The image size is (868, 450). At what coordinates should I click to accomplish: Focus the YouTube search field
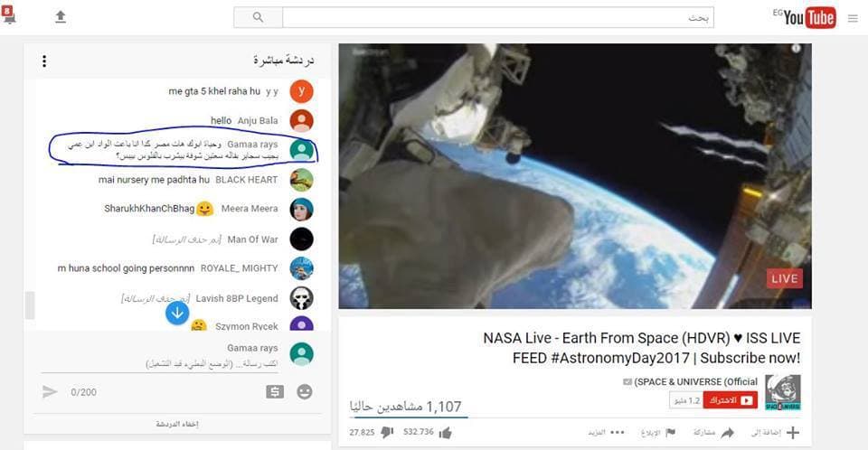(x=497, y=17)
